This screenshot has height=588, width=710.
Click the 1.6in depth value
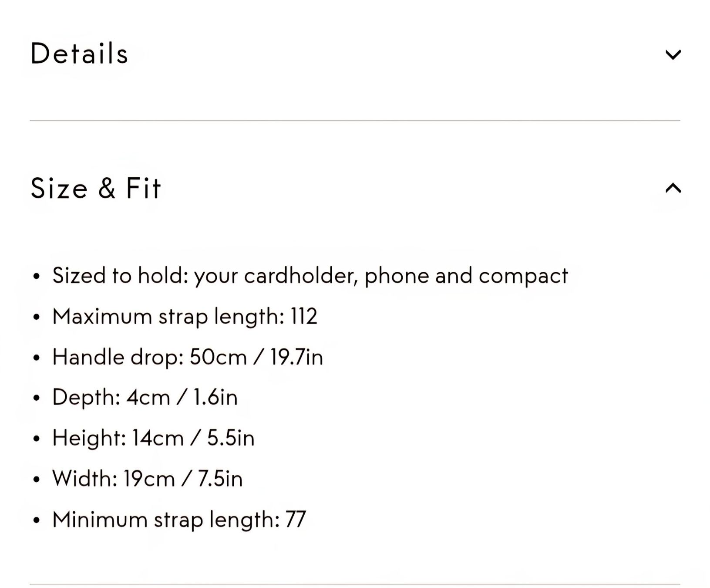(215, 397)
